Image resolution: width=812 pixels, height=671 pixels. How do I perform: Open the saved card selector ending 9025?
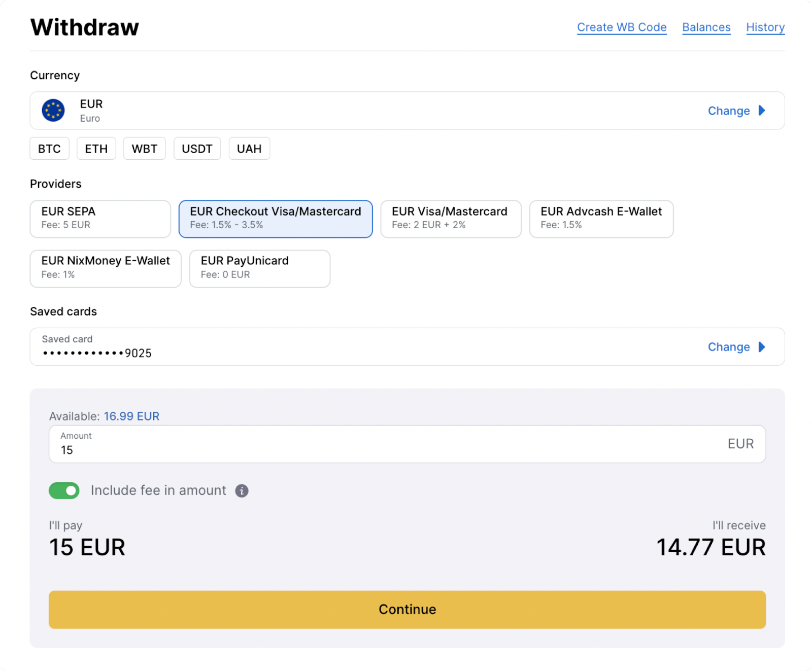tap(407, 347)
